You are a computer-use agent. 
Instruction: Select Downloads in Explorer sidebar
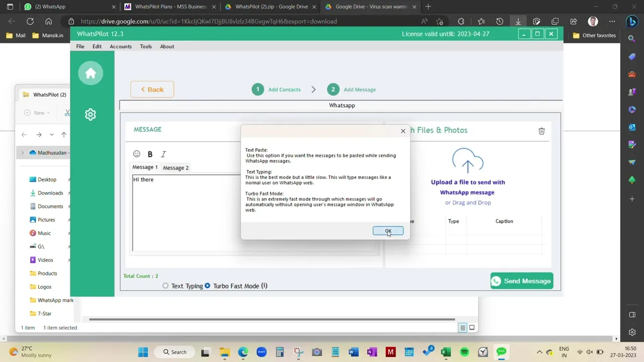(x=46, y=193)
